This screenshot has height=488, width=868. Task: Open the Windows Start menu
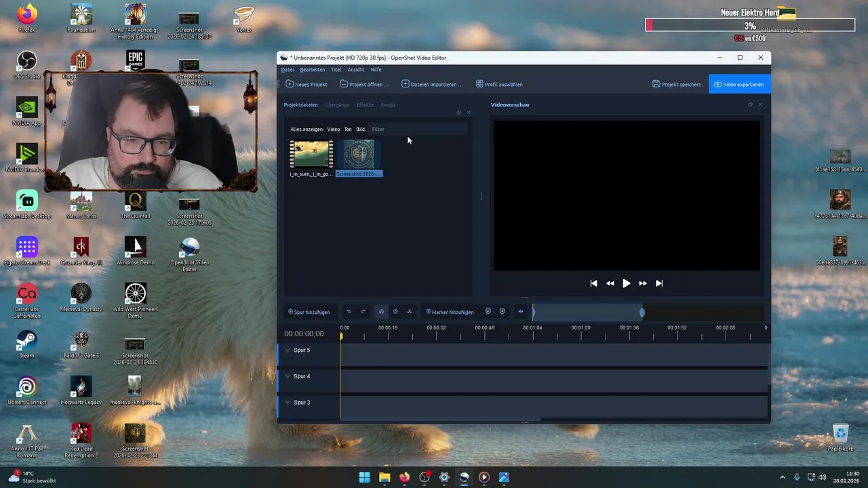[x=364, y=477]
